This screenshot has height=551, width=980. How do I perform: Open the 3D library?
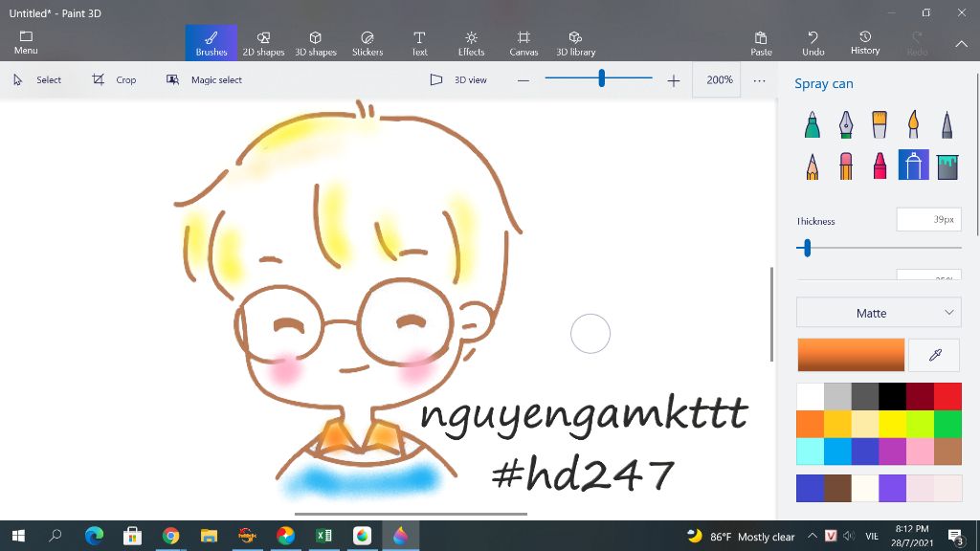tap(575, 42)
